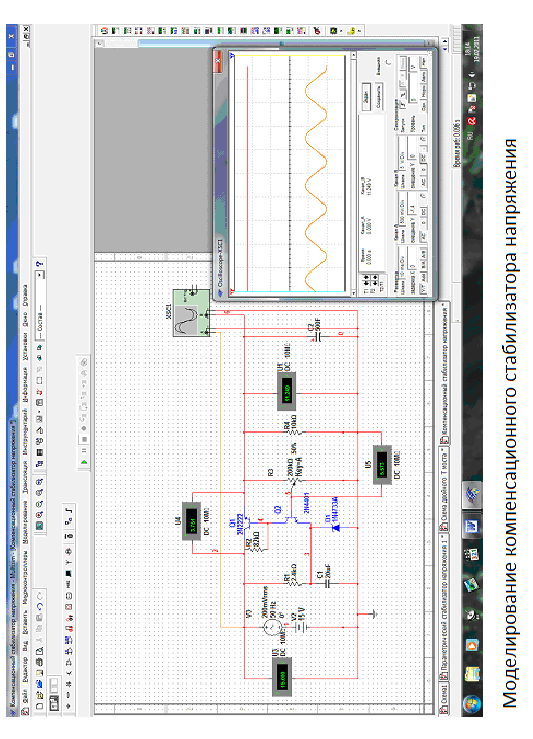Click Channel B scale field 5 V/Div
The image size is (533, 739).
(x=402, y=154)
